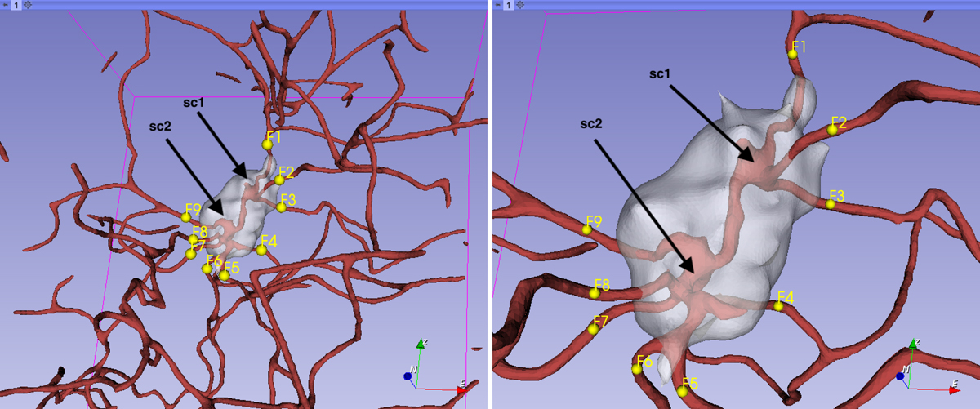Click the pin icon in right 3D view
This screenshot has height=409, width=980.
pos(499,5)
